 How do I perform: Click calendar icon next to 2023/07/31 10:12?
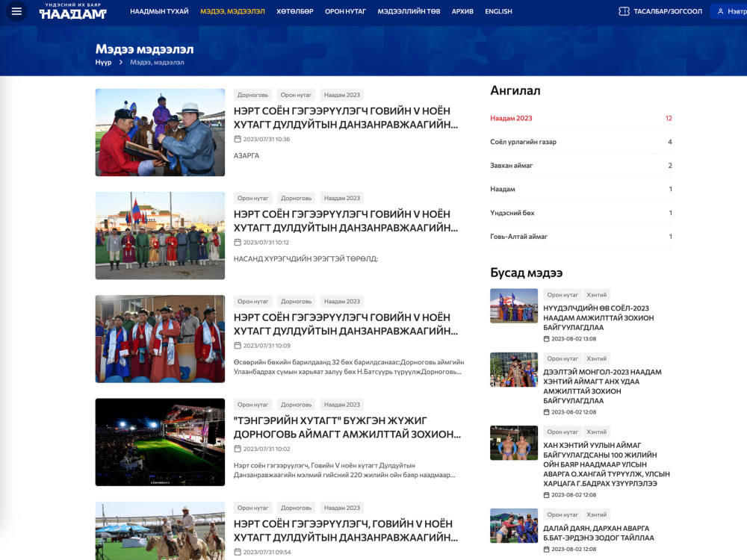[x=238, y=243]
